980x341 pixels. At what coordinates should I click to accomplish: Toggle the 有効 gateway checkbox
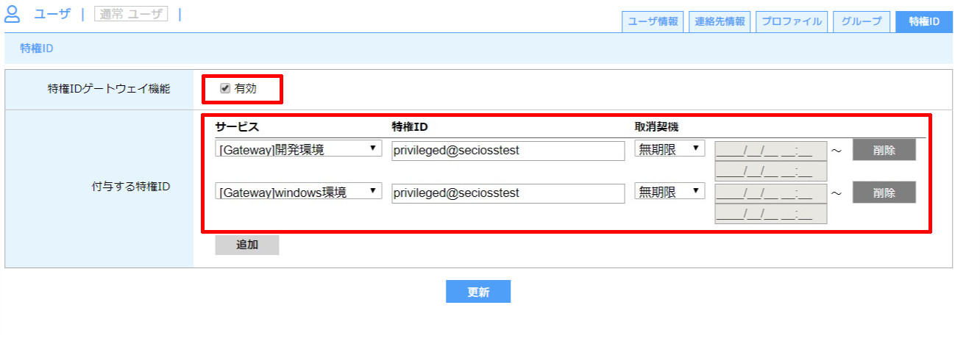pyautogui.click(x=225, y=89)
